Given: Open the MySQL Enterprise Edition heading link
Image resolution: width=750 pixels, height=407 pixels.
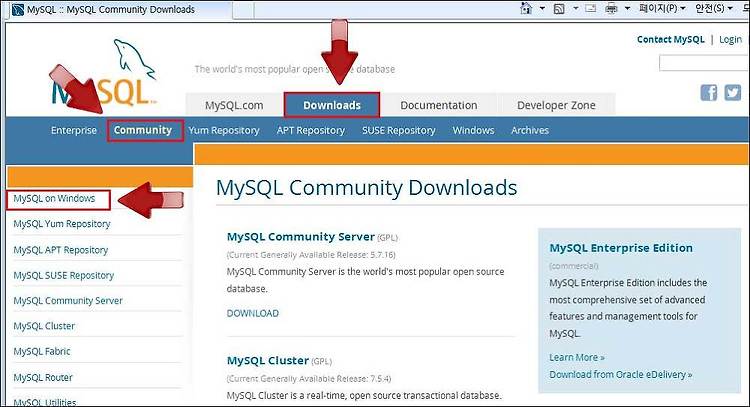Looking at the screenshot, I should point(621,248).
